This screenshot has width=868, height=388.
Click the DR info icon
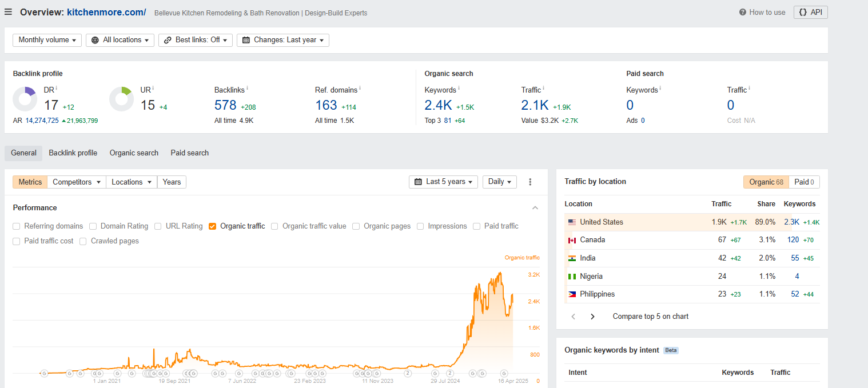(x=57, y=88)
